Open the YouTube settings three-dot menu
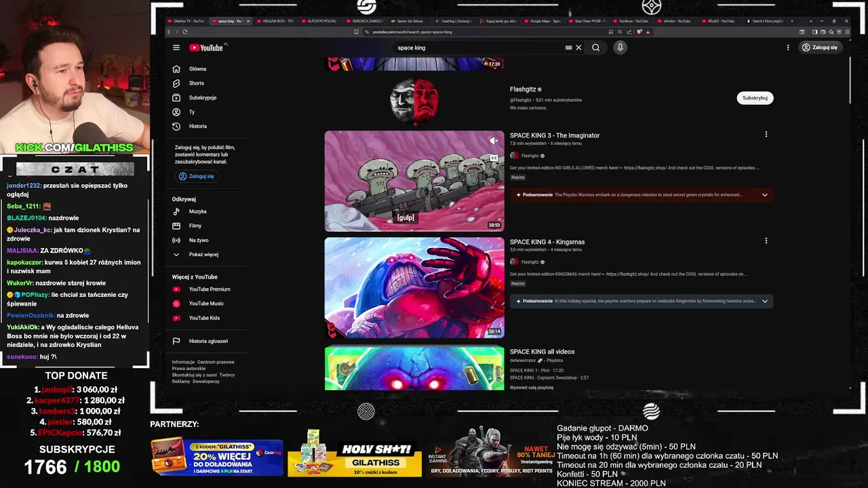Screen dimensions: 868x488 788,47
